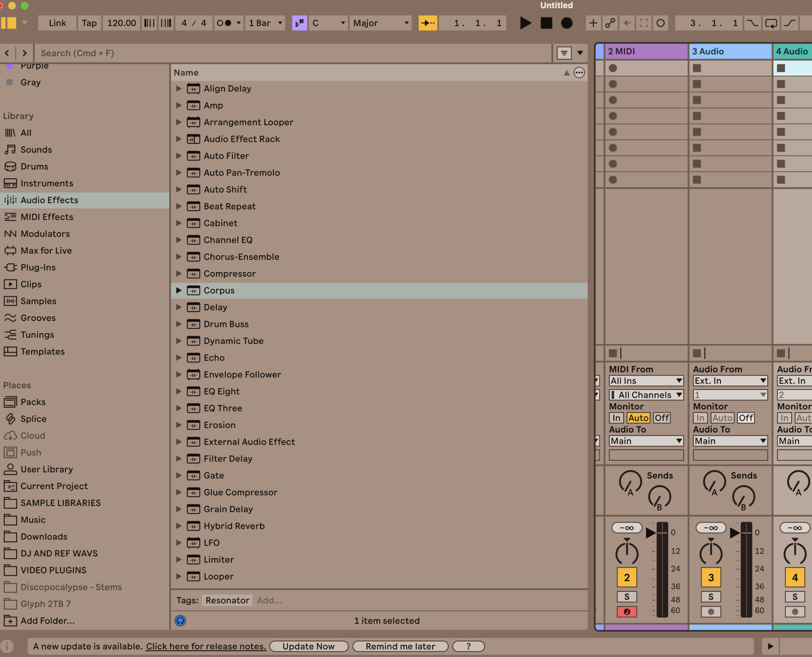Select Drums in the Library sidebar
Screen dimensions: 812x657
(34, 167)
